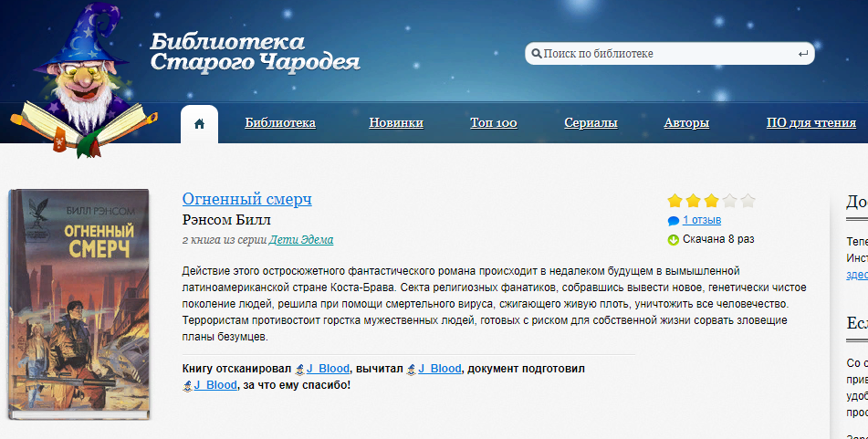Open J_Blood profile before 'за что ему спасибо'
Viewport: 868px width, 439px height.
[215, 385]
